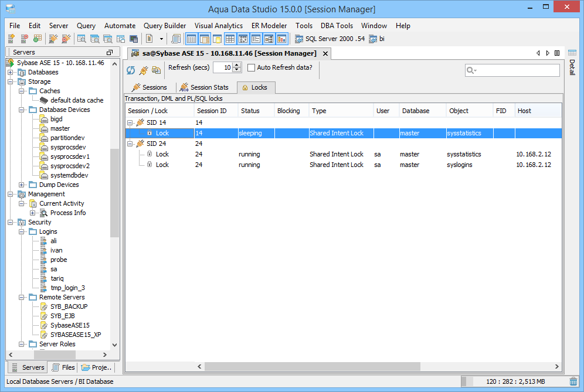Open the SQL Server 2000 .54 shortcut

click(330, 39)
